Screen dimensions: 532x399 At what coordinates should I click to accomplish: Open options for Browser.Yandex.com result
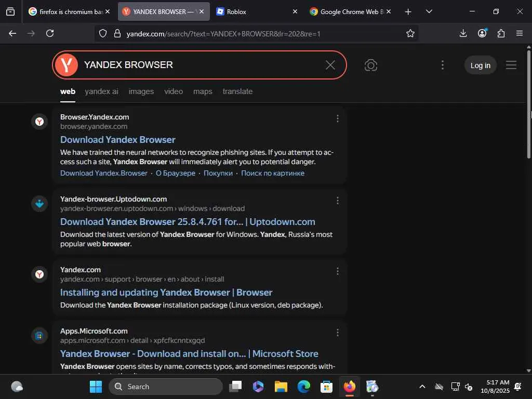tap(337, 118)
